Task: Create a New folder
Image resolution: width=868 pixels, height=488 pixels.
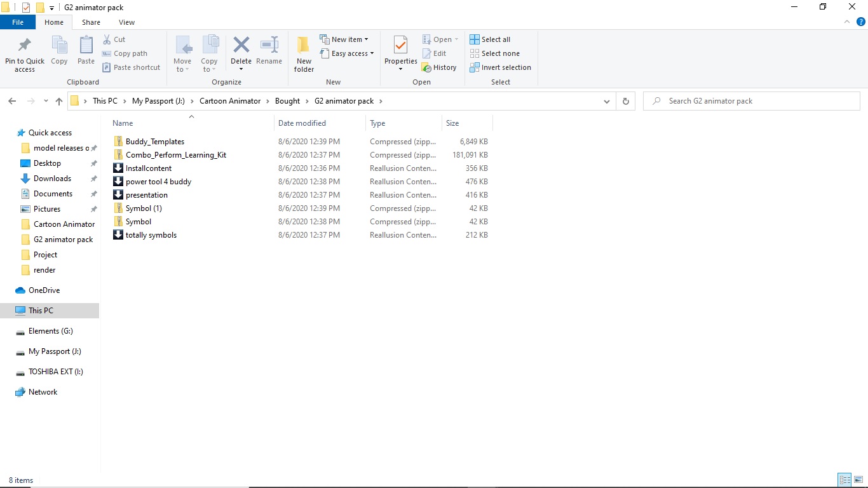Action: [304, 53]
